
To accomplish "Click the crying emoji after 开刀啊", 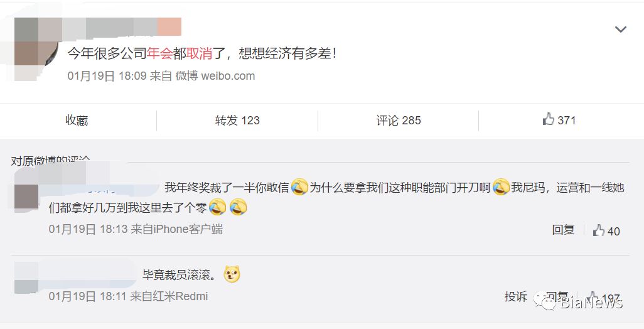I will [x=501, y=187].
